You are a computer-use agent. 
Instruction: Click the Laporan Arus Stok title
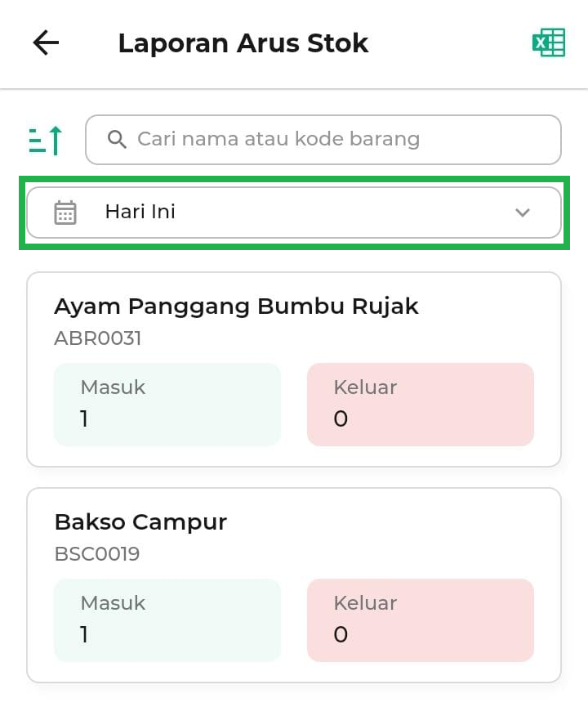point(243,43)
